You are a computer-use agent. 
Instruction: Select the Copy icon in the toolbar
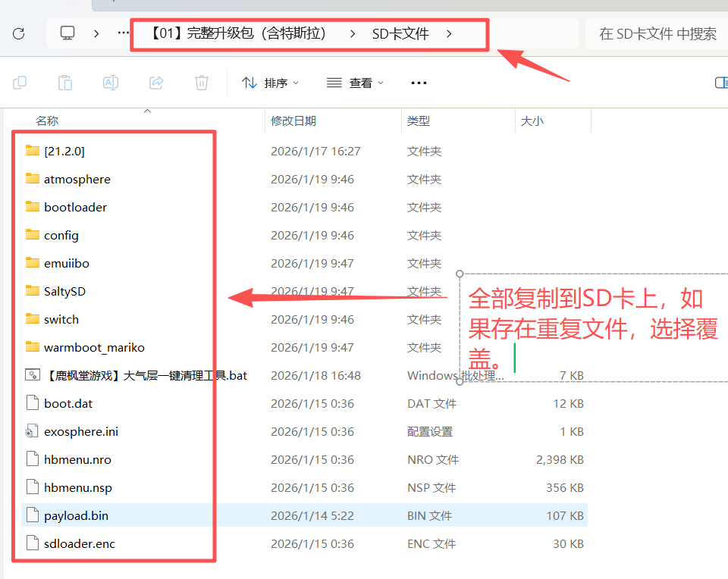coord(20,83)
